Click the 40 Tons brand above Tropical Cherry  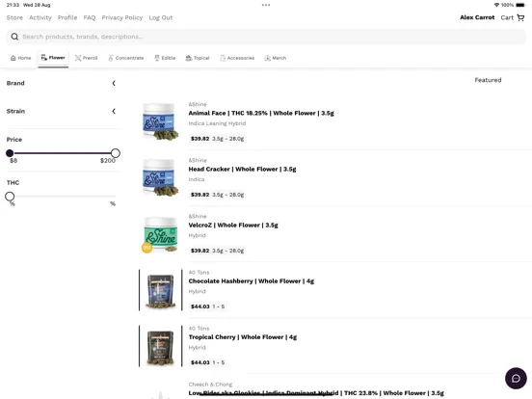[x=199, y=329]
